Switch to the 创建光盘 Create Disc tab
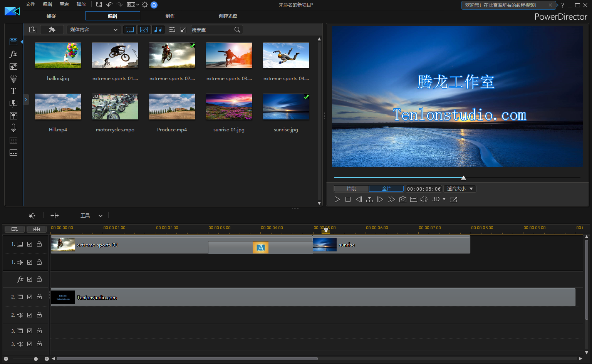The height and width of the screenshot is (364, 592). 228,16
